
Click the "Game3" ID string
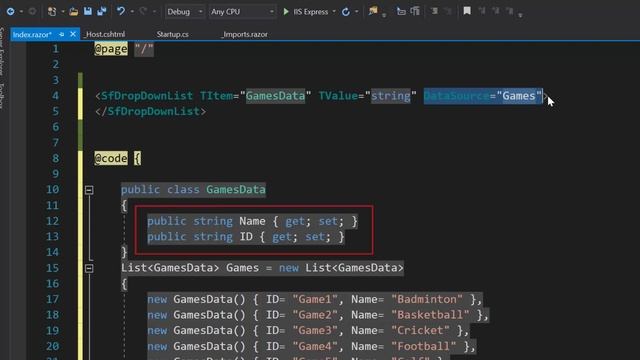[315, 331]
